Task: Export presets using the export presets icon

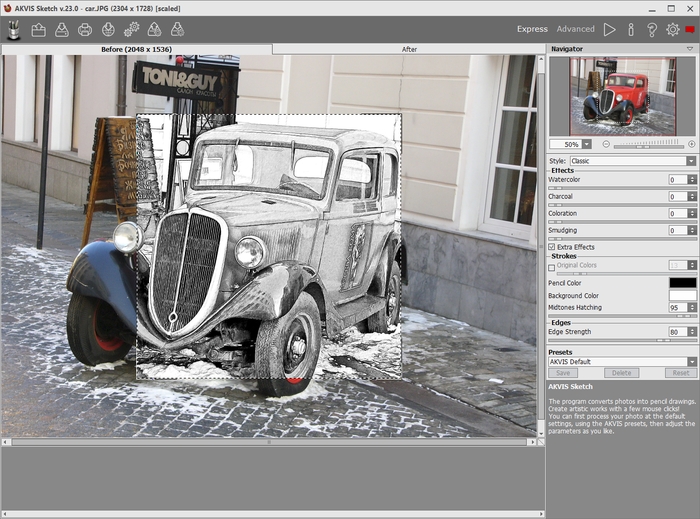Action: tap(178, 30)
